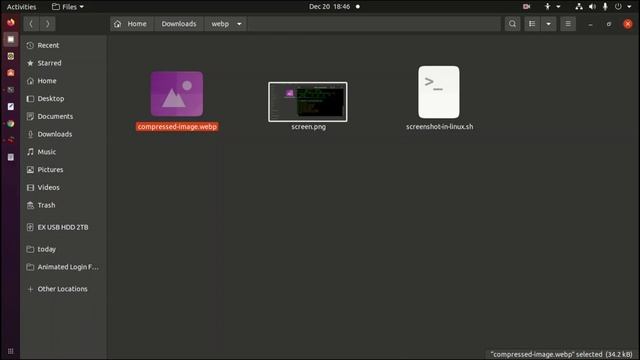Click the volume speaker icon
The height and width of the screenshot is (360, 640).
click(x=592, y=7)
